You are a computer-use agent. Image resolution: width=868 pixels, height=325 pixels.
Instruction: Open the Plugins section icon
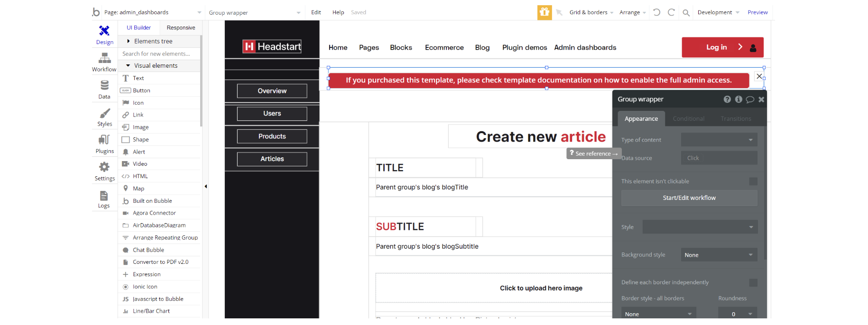[104, 140]
